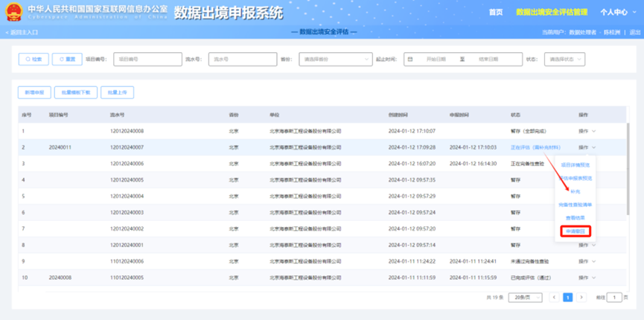This screenshot has height=320, width=644.
Task: Click the 前往 page jump input
Action: [x=614, y=298]
